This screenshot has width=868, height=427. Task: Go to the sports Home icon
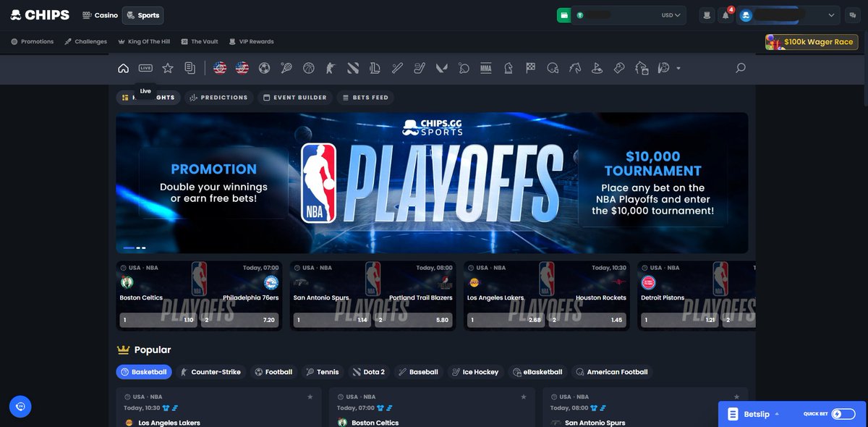coord(123,68)
